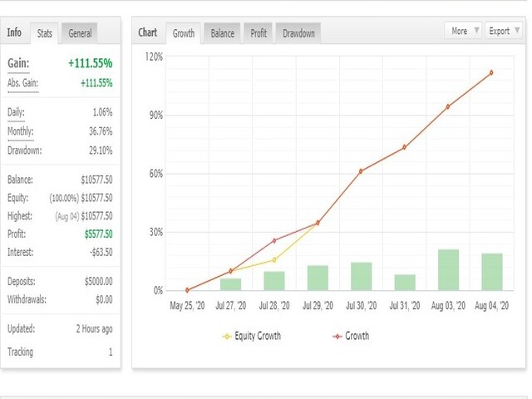Image resolution: width=532 pixels, height=399 pixels.
Task: Select the Jul 30 growth data point
Action: (x=361, y=171)
